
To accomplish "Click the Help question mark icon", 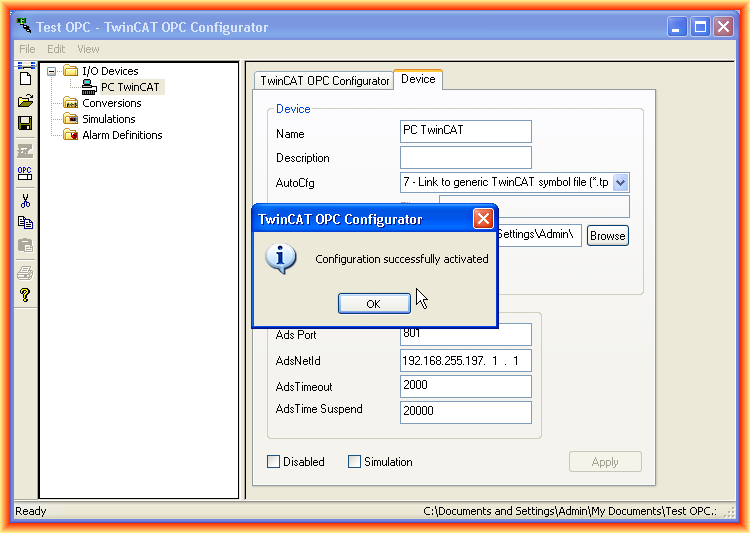I will 25,295.
